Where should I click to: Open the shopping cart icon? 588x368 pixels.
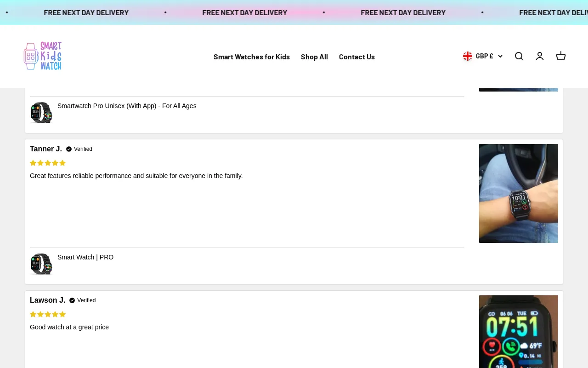561,56
